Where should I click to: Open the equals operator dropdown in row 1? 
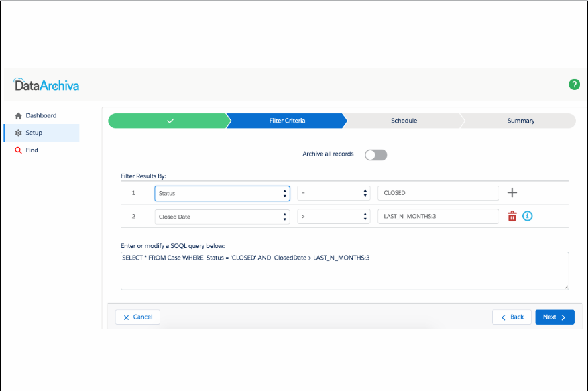(334, 193)
